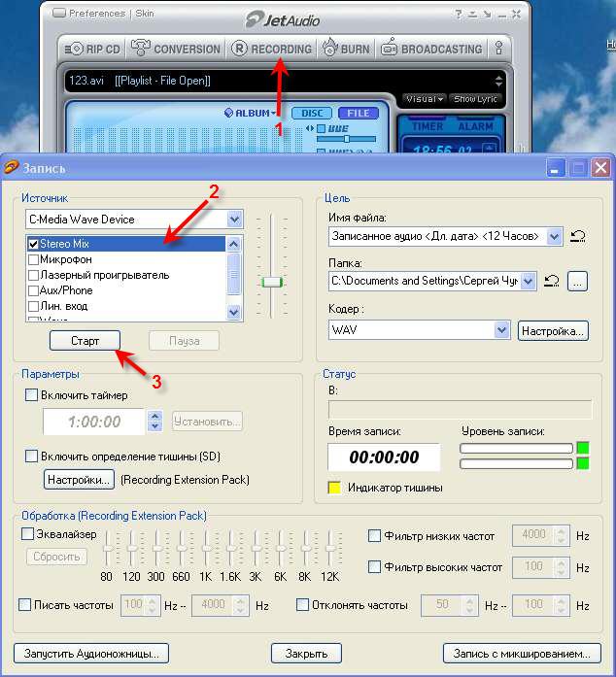The width and height of the screenshot is (616, 677).
Task: Open RIP CD in JetAudio window
Action: 92,50
